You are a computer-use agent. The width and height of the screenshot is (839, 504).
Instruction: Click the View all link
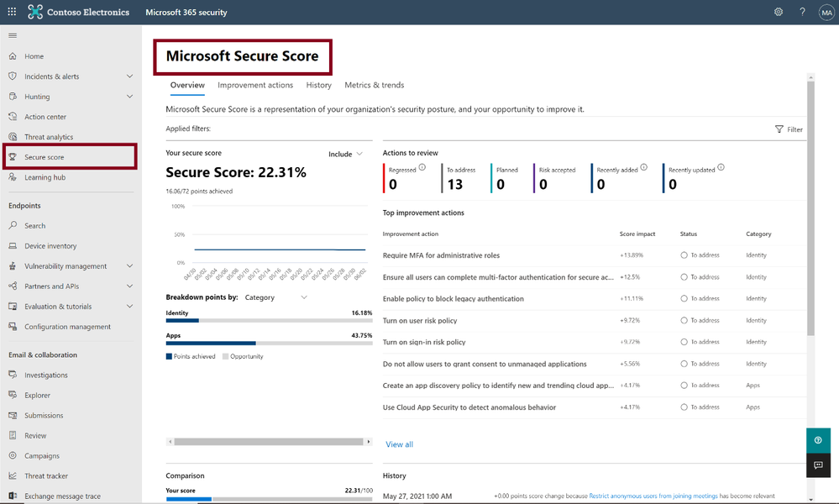click(399, 444)
